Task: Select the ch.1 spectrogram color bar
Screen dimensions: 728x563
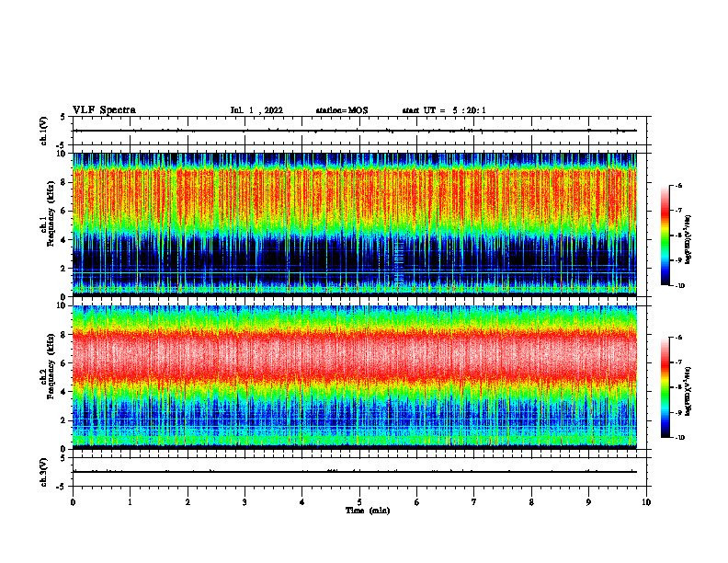Action: [x=665, y=236]
